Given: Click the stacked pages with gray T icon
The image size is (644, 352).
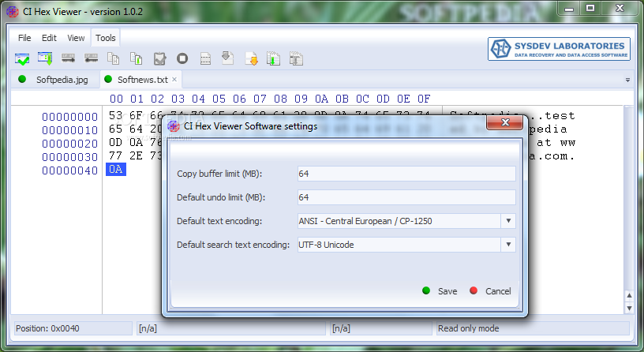Looking at the screenshot, I should pyautogui.click(x=296, y=58).
